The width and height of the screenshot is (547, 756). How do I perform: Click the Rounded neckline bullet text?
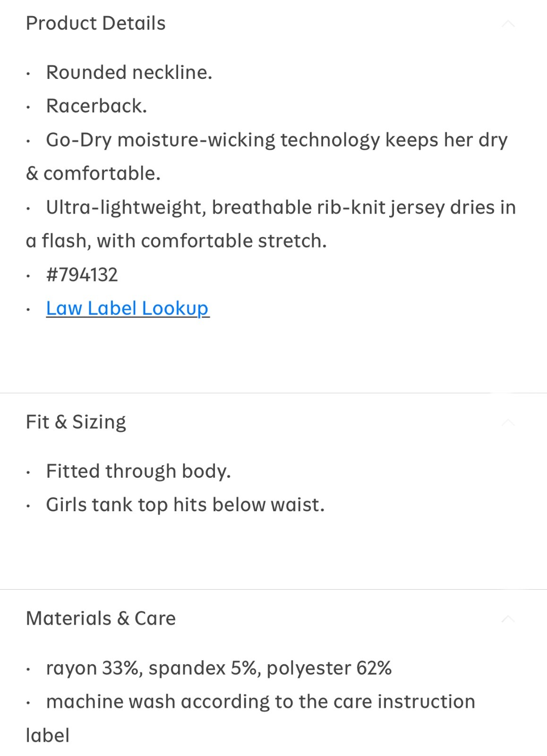[129, 72]
